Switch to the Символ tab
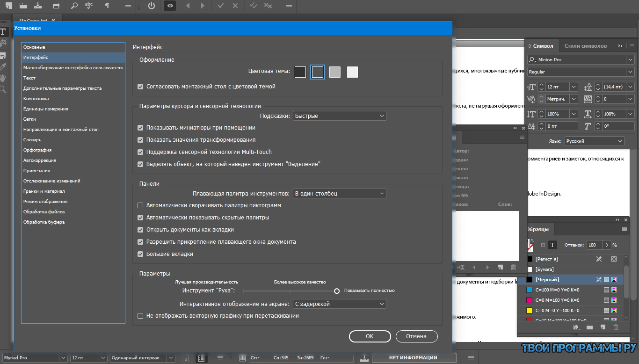 543,46
